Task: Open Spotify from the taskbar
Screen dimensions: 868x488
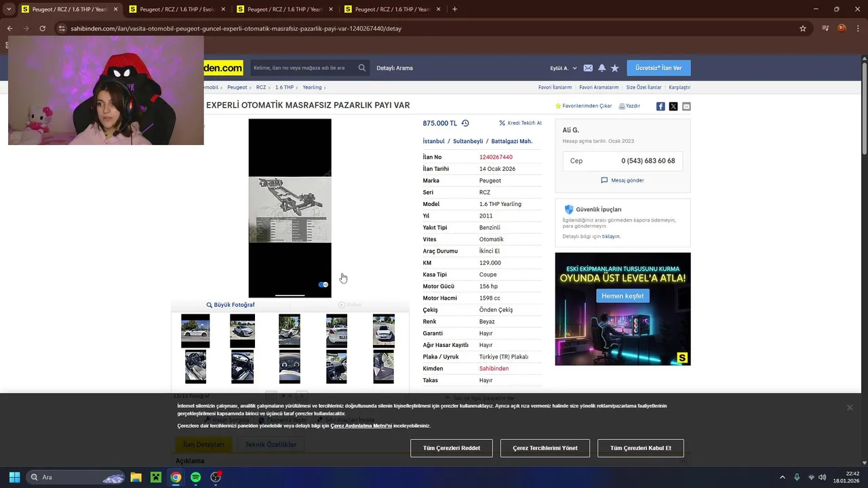Action: point(195,477)
